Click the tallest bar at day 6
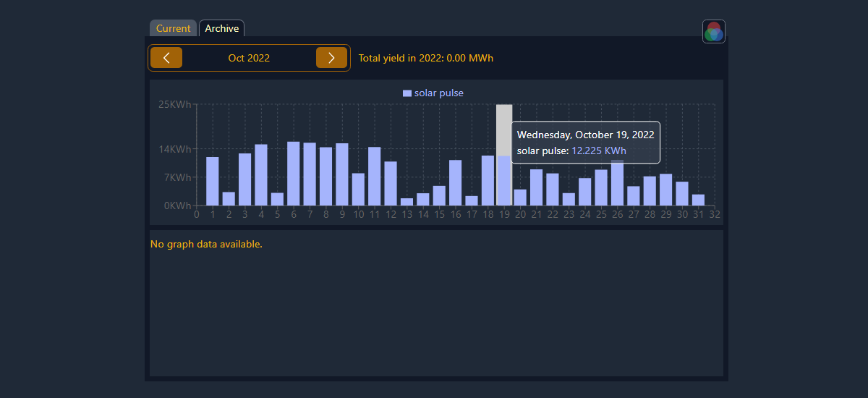868x398 pixels. tap(294, 173)
